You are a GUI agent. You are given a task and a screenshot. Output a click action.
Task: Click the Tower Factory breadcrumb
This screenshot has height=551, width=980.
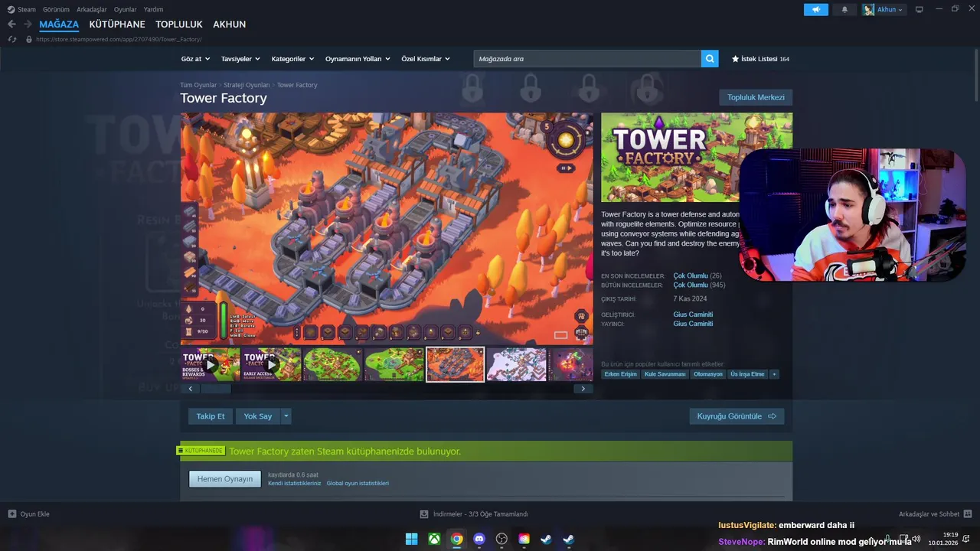(297, 85)
